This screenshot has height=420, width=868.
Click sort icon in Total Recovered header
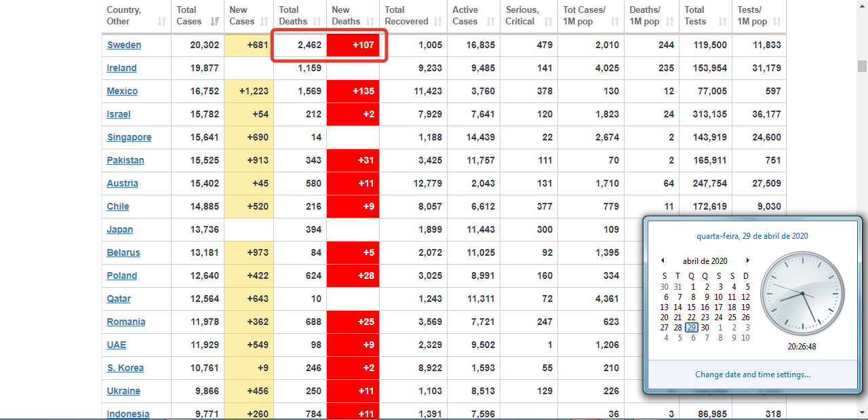438,22
